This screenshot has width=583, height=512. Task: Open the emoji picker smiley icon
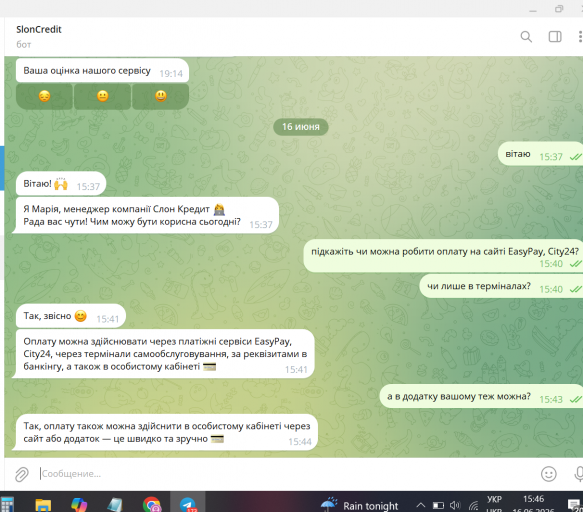click(x=548, y=474)
